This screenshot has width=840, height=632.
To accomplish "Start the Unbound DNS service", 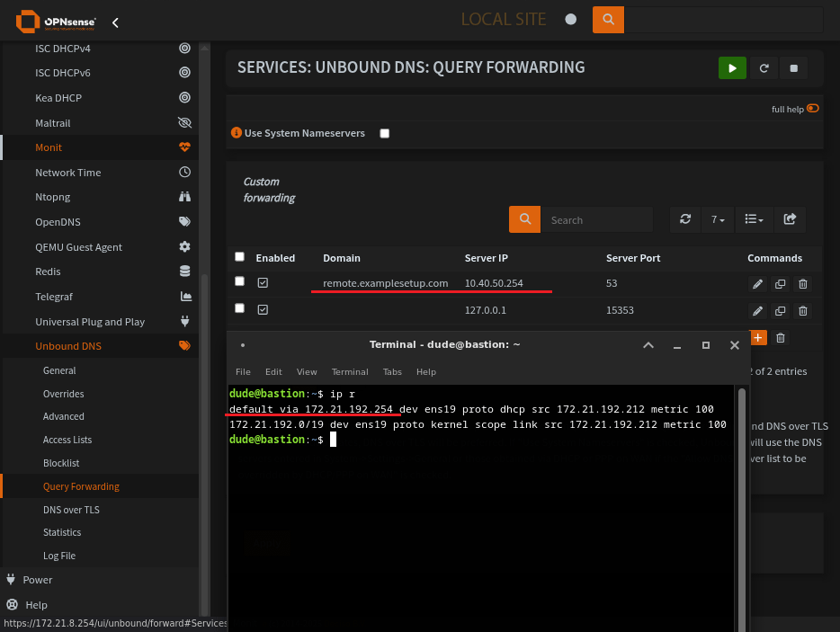I will pos(732,68).
